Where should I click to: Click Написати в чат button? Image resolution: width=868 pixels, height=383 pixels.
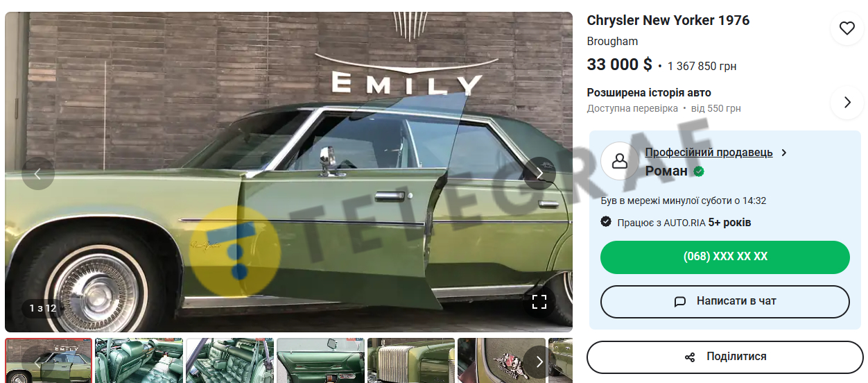pyautogui.click(x=725, y=302)
